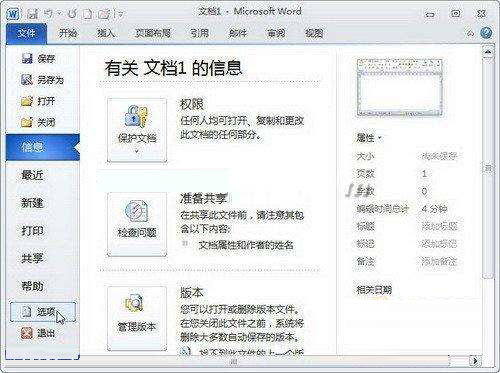Open the Customize Quick Access Toolbar dropdown

click(121, 14)
